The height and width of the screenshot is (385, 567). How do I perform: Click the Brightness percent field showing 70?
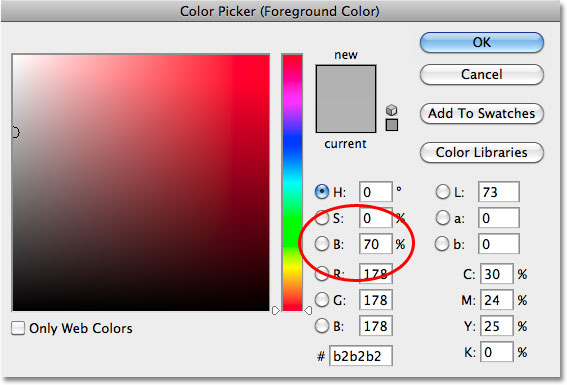pos(375,244)
